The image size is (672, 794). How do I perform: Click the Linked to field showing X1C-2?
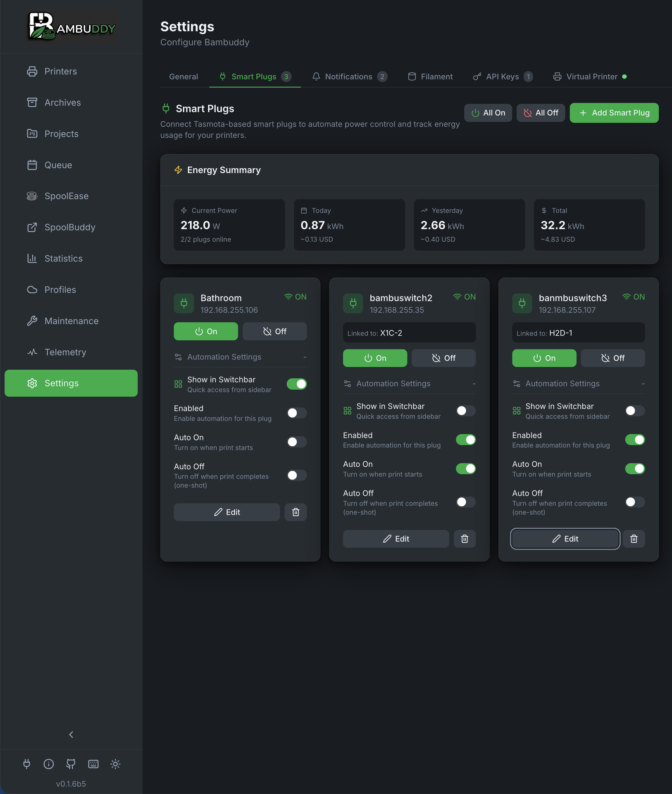[x=409, y=332]
